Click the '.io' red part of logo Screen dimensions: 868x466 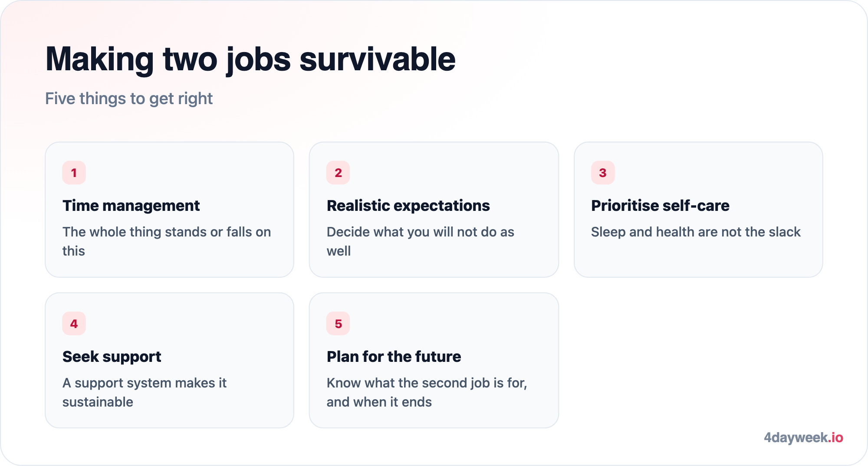[x=835, y=437]
